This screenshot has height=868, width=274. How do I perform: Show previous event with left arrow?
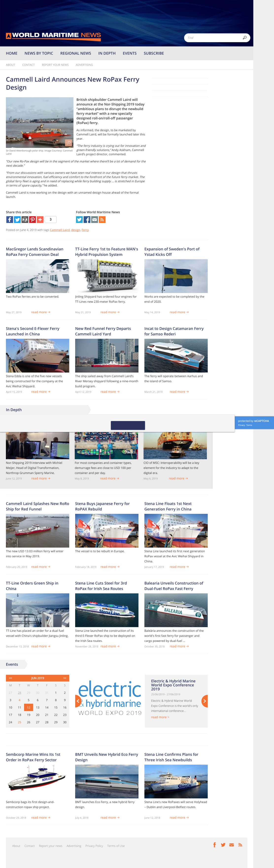point(78,701)
